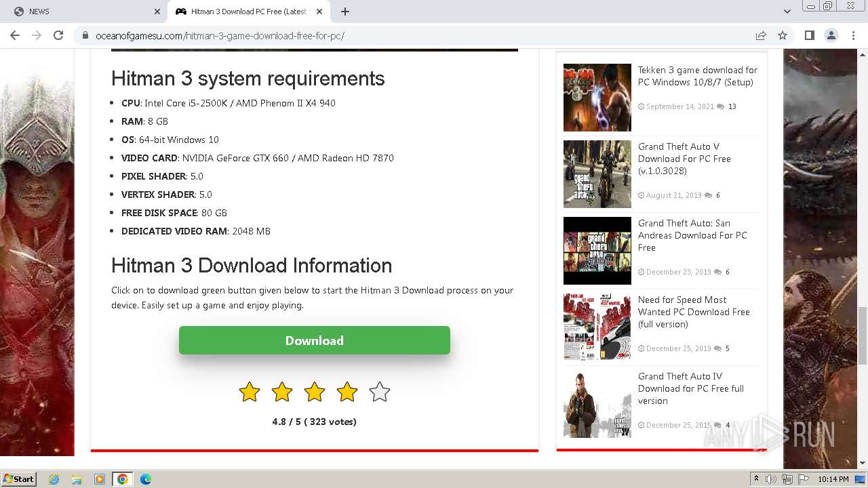Expand the tab search dropdown arrow

pos(787,12)
